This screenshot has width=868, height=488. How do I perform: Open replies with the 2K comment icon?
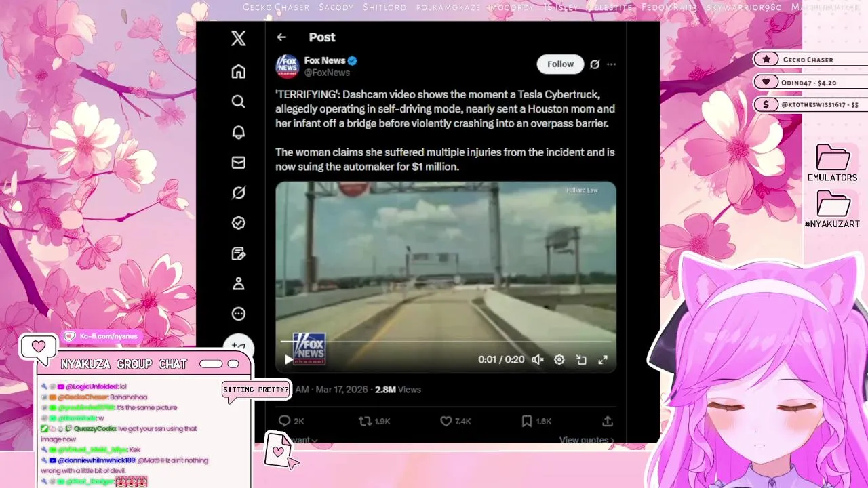291,421
